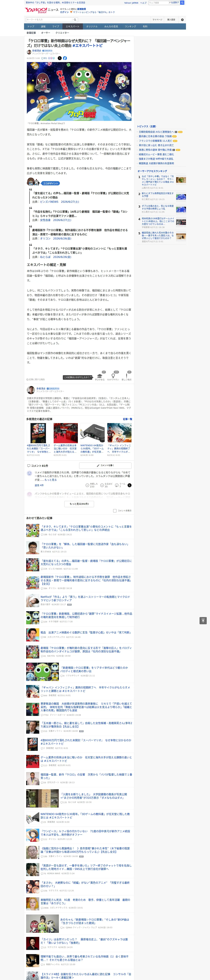
Task: Select the 有料 navigation tab
Action: [145, 27]
